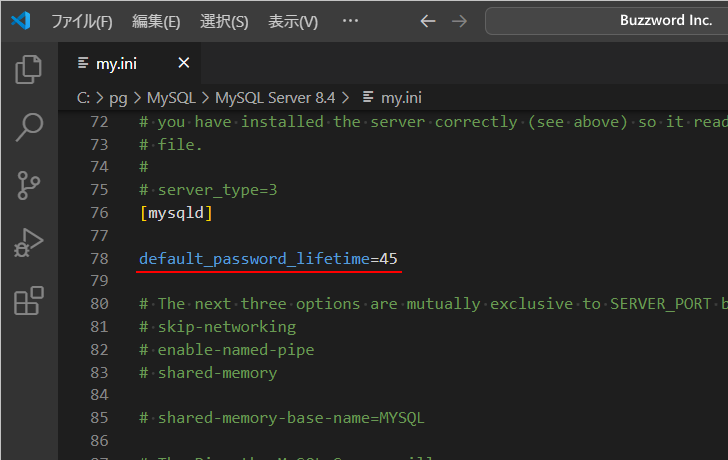This screenshot has height=460, width=728.
Task: Open the Explorer view in activity bar
Action: pyautogui.click(x=29, y=70)
